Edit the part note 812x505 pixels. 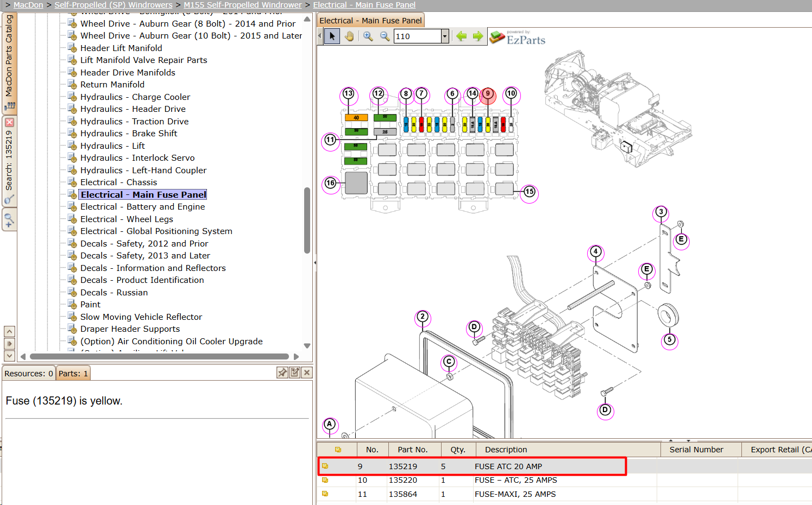(x=295, y=373)
